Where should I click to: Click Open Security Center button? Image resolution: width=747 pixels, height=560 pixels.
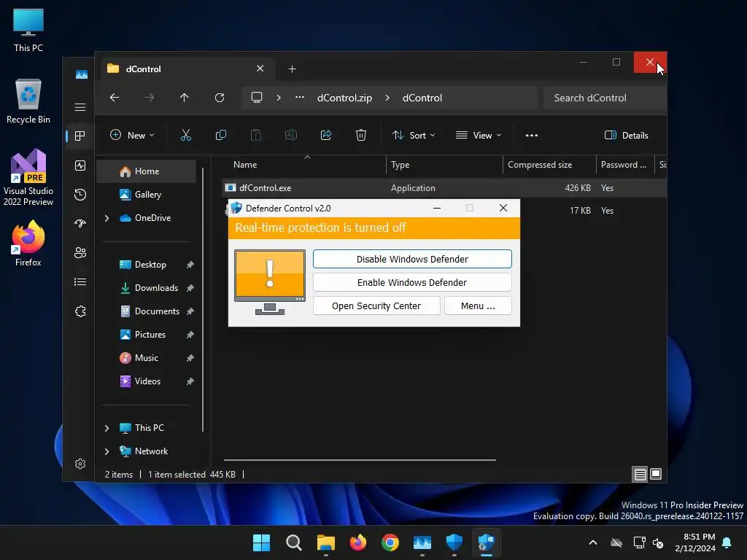[x=376, y=306]
